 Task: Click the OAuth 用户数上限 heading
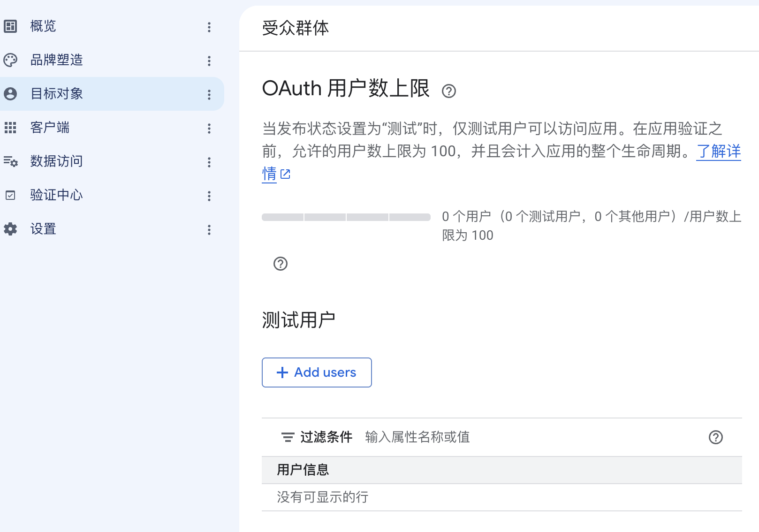pyautogui.click(x=346, y=88)
